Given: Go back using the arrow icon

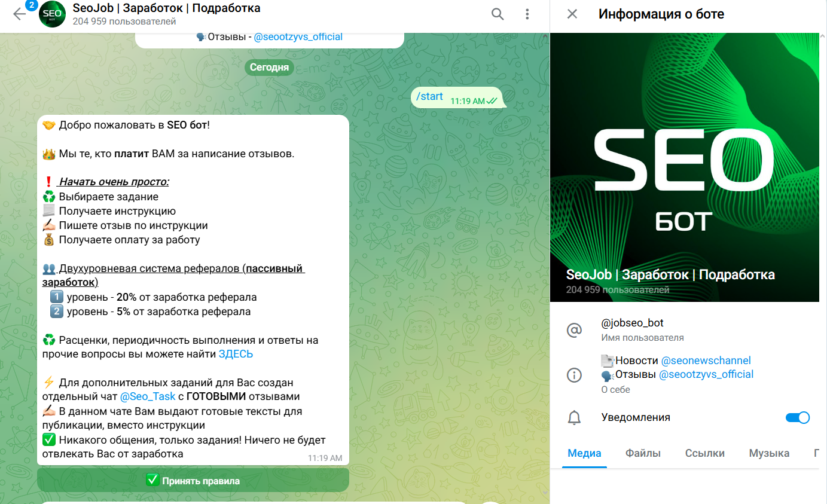Looking at the screenshot, I should (19, 14).
